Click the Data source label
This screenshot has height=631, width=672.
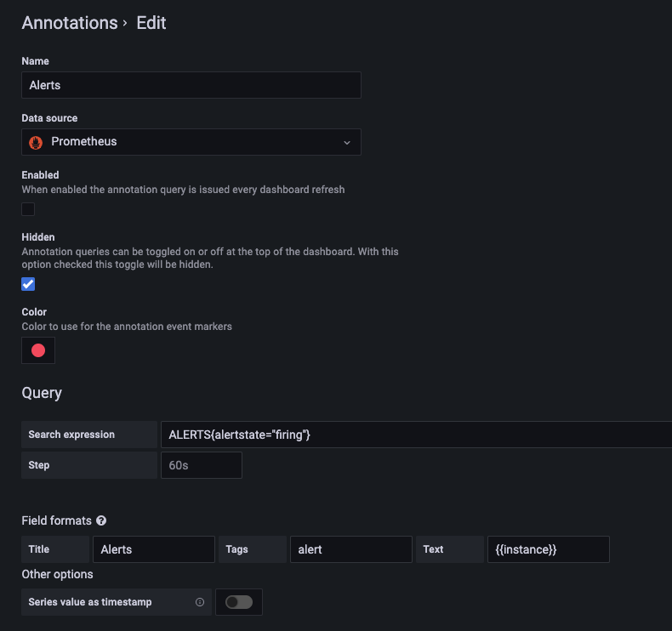(x=49, y=118)
